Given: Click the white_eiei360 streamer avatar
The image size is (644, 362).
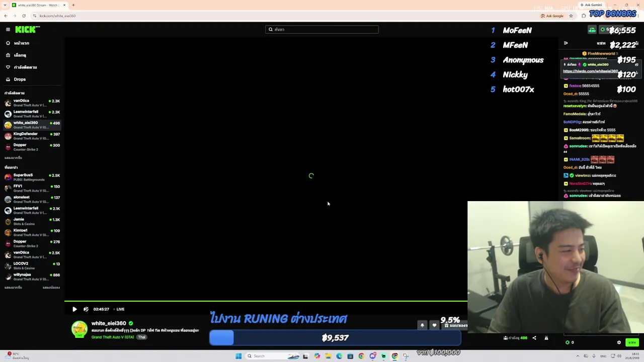Looking at the screenshot, I should (x=79, y=329).
